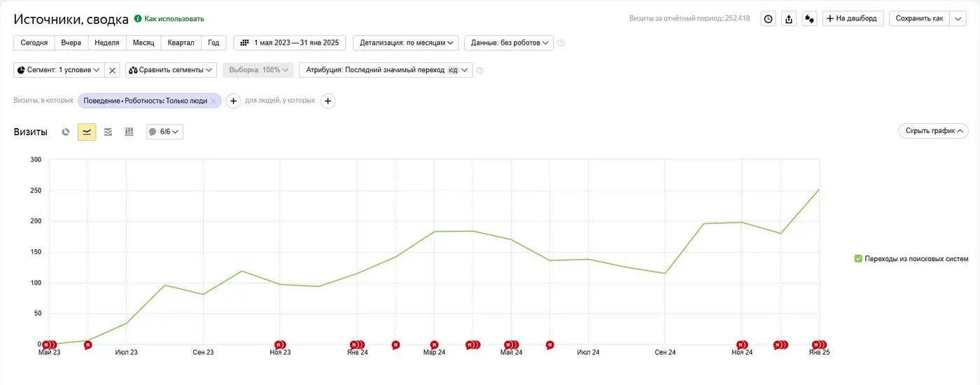Click the annotation marker at Ноя 24
Screen dimensions: 980x385
[742, 344]
